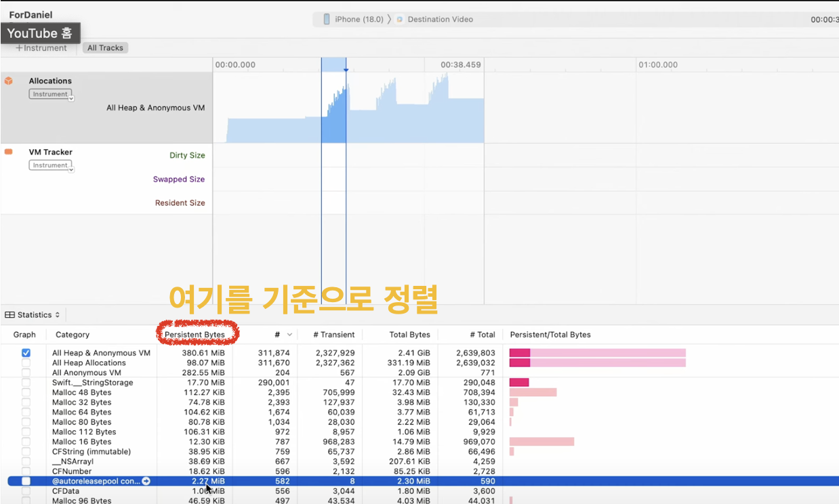This screenshot has width=839, height=504.
Task: Sort by the Total Bytes column header
Action: click(x=409, y=335)
